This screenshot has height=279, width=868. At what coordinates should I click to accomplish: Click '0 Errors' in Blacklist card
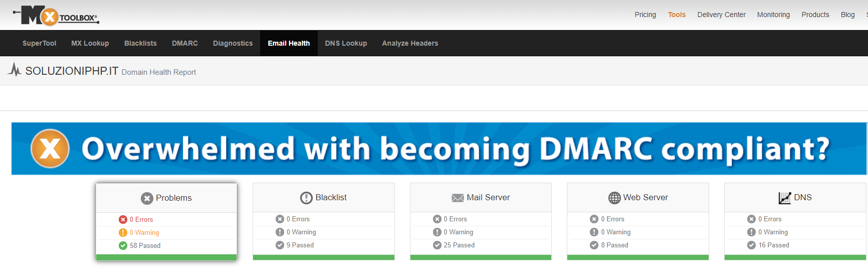click(298, 219)
